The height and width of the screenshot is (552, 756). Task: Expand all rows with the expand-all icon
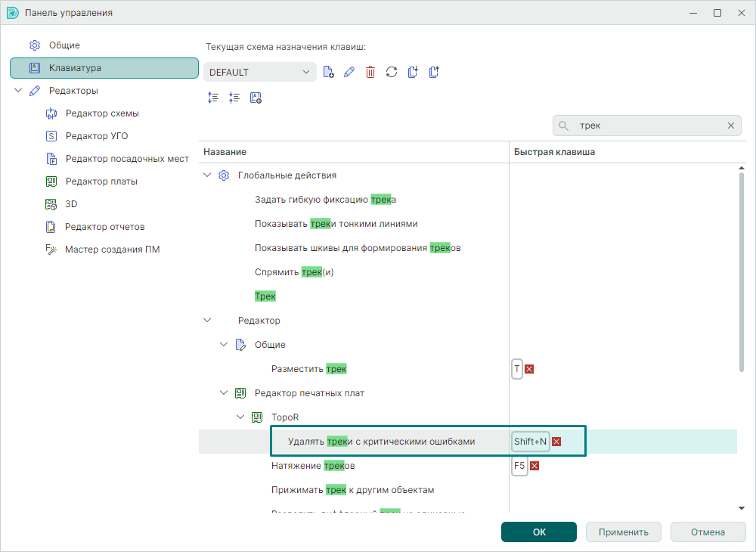click(x=213, y=98)
